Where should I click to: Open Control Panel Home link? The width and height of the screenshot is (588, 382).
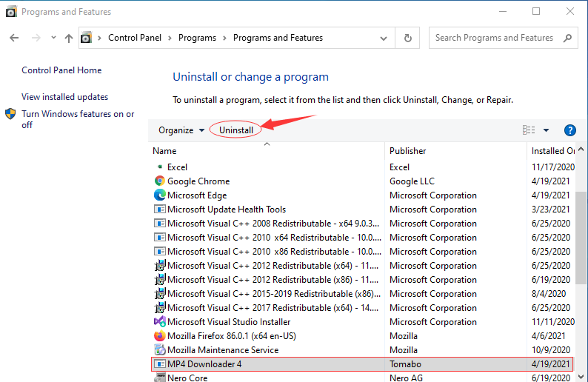click(61, 70)
